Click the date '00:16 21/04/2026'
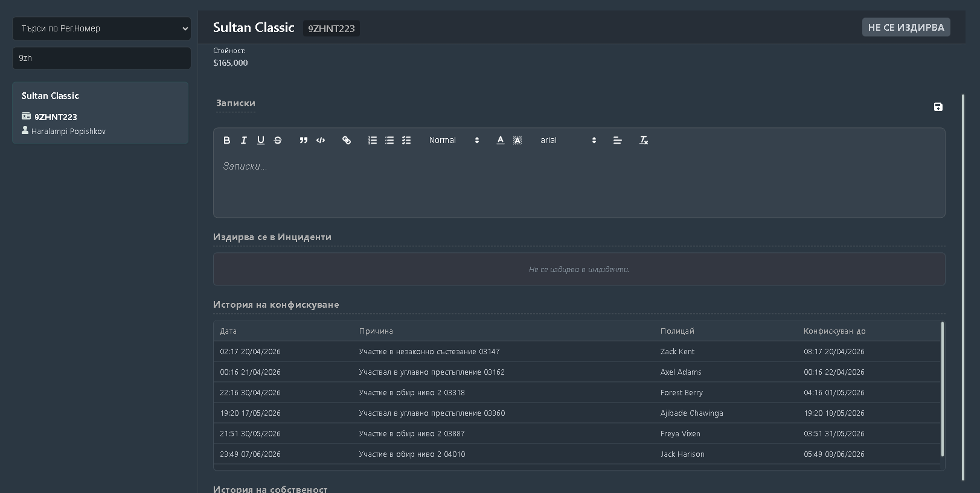 250,372
